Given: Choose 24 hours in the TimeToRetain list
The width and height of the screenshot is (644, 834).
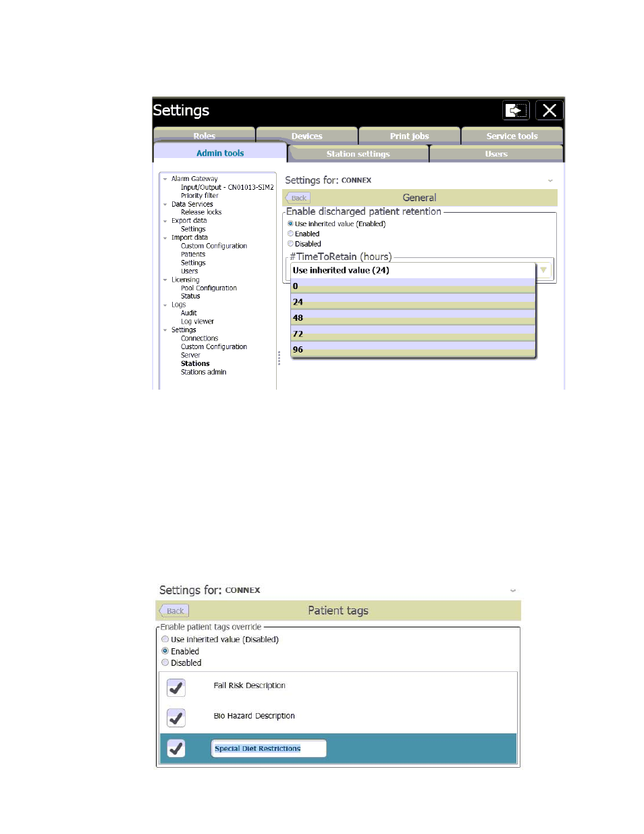Looking at the screenshot, I should tap(412, 302).
